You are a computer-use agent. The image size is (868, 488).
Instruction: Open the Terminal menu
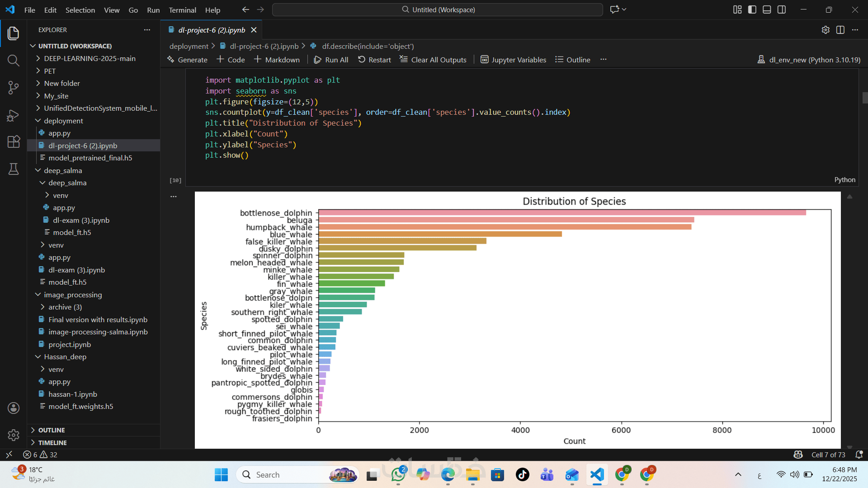point(182,10)
